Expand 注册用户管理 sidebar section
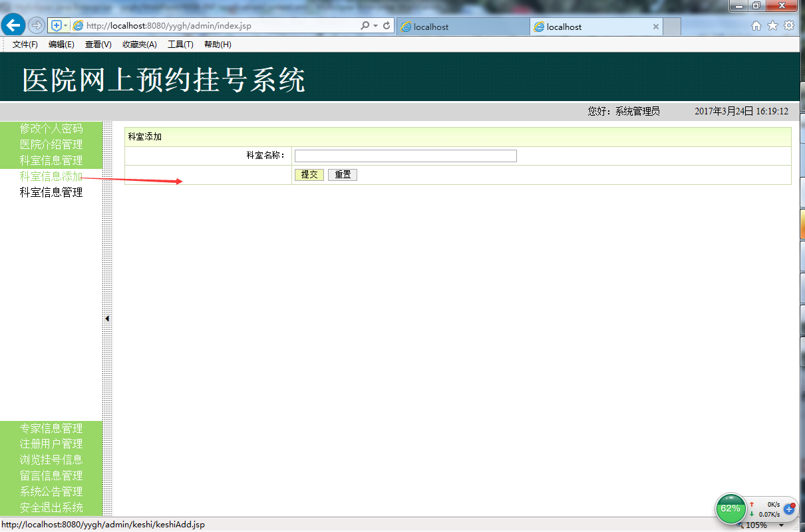The image size is (805, 532). click(x=51, y=444)
